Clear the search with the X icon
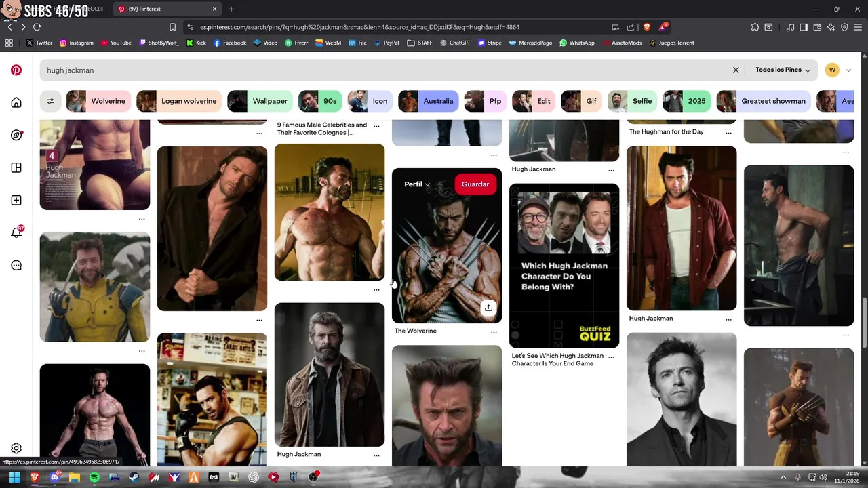 (x=736, y=70)
